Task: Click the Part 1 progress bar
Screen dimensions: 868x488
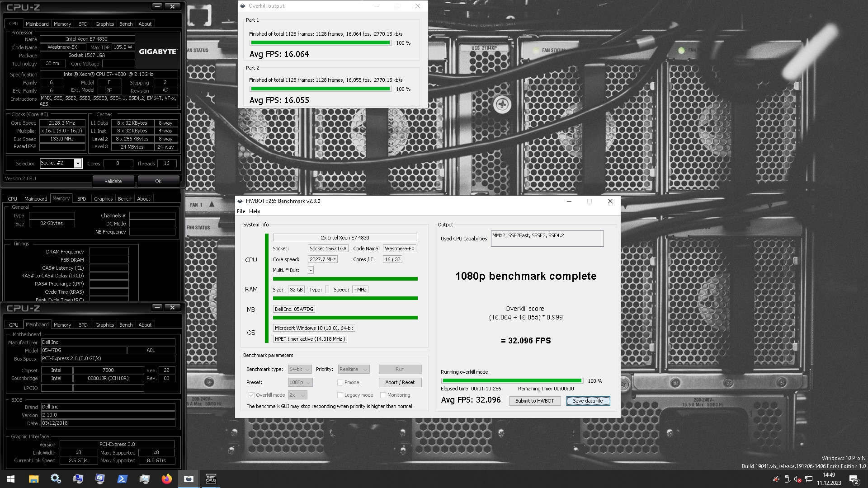Action: pos(321,43)
